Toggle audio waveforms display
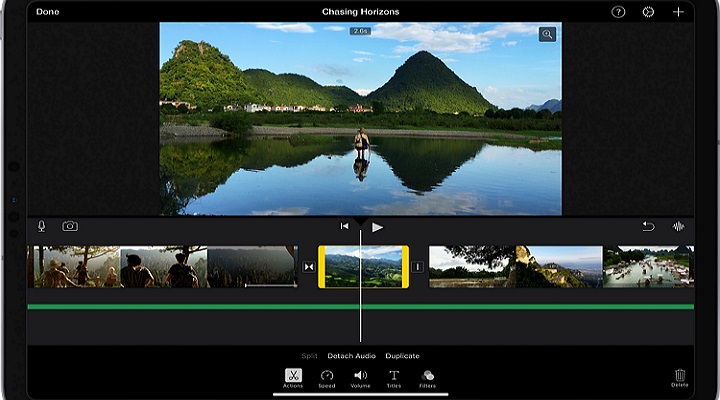Screen dimensions: 720x400 tap(678, 226)
